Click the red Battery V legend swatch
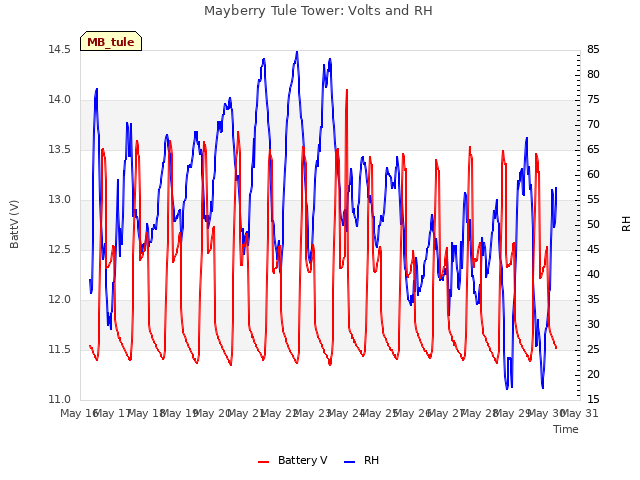 (264, 462)
